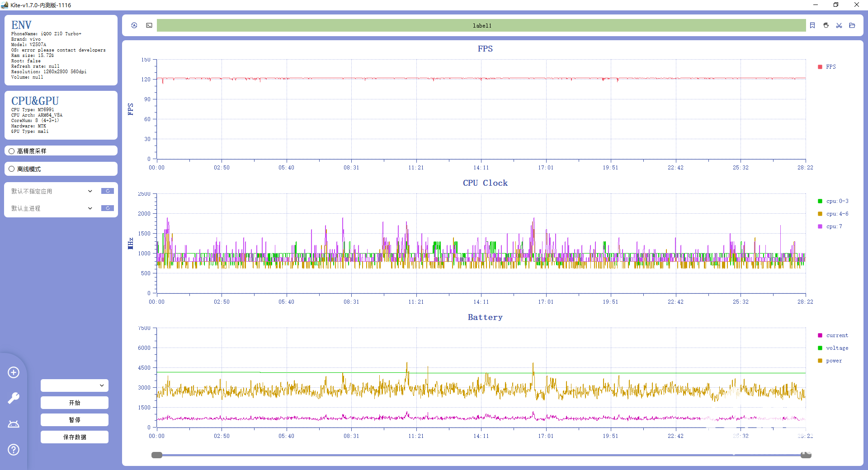868x470 pixels.
Task: Click 'Model: V2507A' text
Action: tap(28, 45)
